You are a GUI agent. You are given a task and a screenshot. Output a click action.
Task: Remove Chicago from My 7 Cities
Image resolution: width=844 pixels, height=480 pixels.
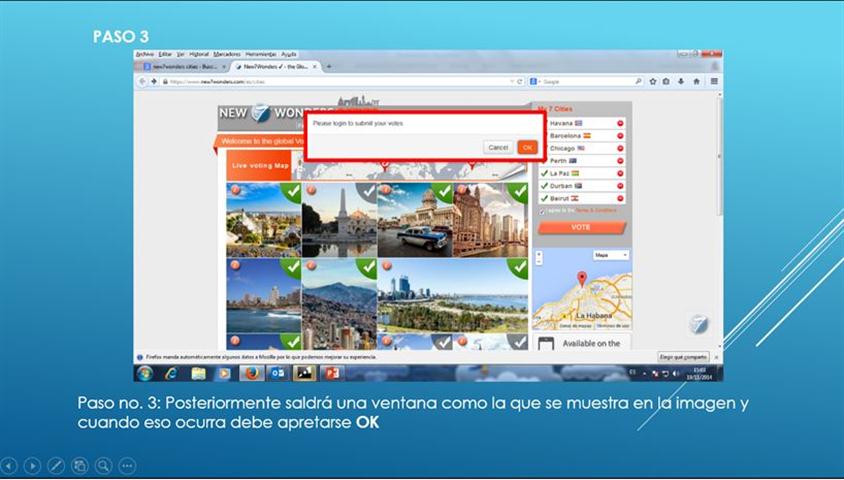click(x=620, y=148)
